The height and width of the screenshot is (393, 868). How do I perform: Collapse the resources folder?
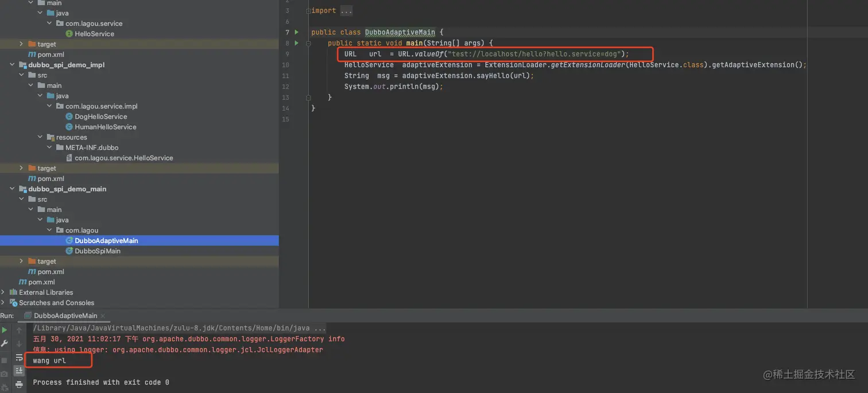pos(40,137)
